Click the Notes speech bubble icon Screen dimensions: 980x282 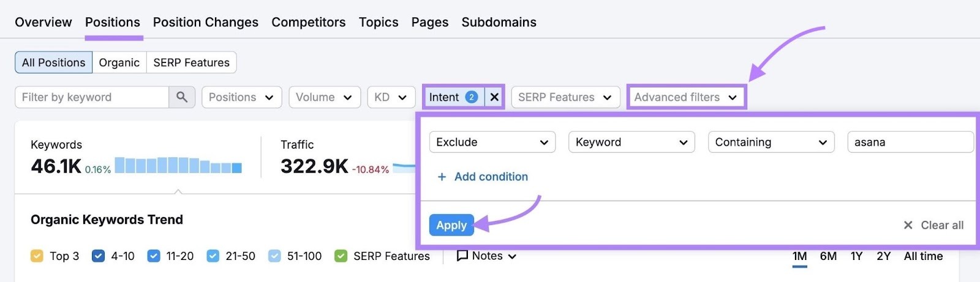coord(462,256)
